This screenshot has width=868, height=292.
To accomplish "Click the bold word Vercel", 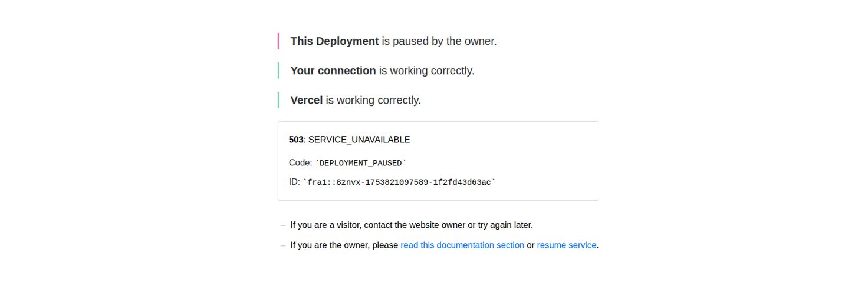I will [x=307, y=100].
